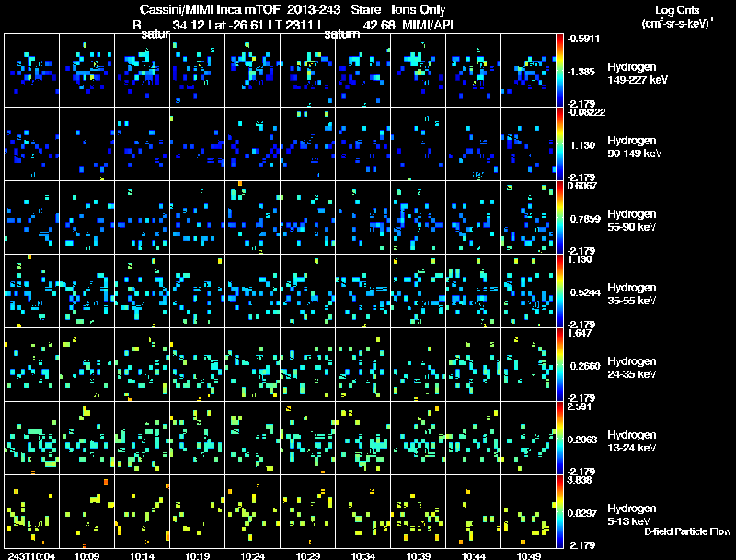The width and height of the screenshot is (736, 560).
Task: Click the '5-13 keV' energy label
Action: (x=628, y=521)
